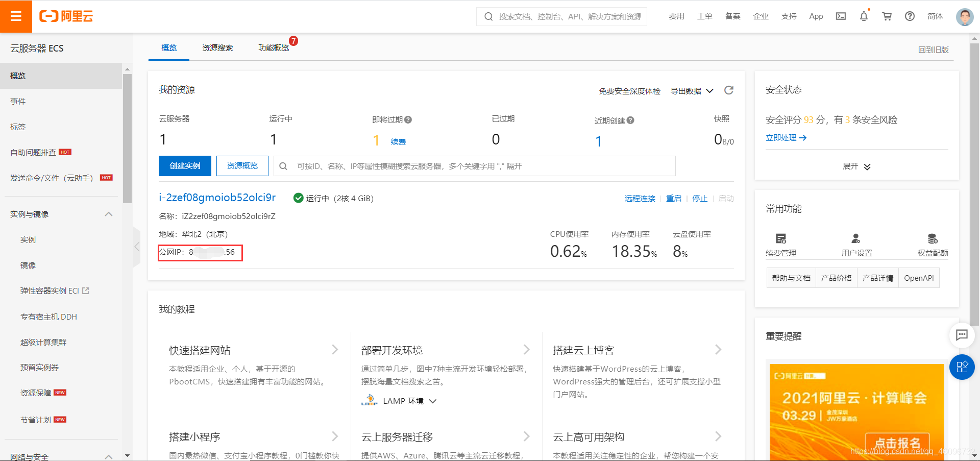Open the hamburger main menu
The width and height of the screenshot is (980, 461).
click(x=16, y=16)
